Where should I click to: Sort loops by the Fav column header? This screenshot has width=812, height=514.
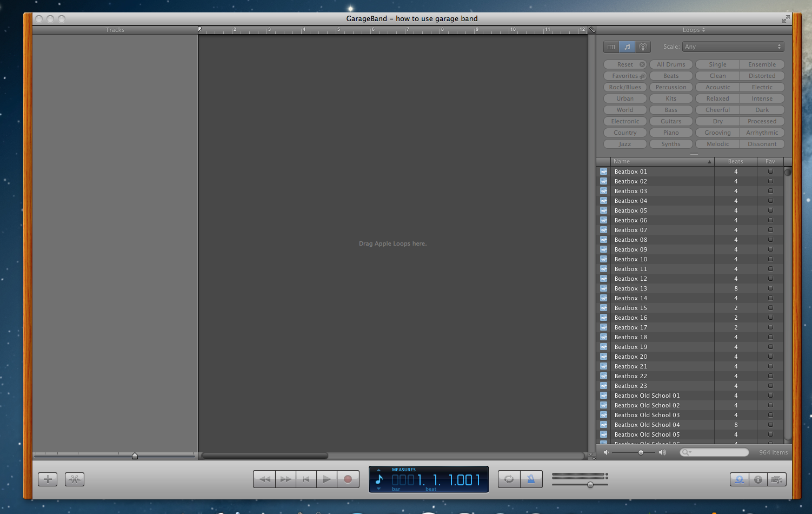tap(770, 162)
